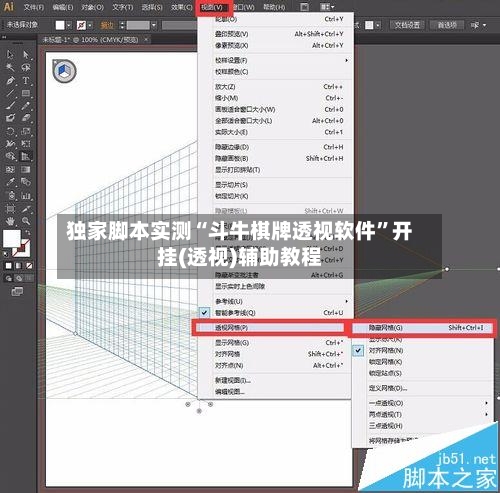Click the 首选项 button
The height and width of the screenshot is (493, 500).
click(447, 25)
